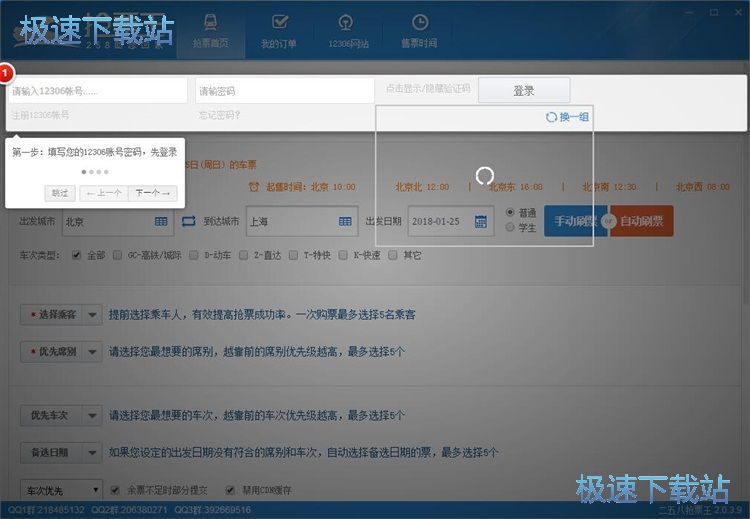The width and height of the screenshot is (750, 519).
Task: Toggle the GC-高铁/城际 checkbox
Action: (119, 255)
